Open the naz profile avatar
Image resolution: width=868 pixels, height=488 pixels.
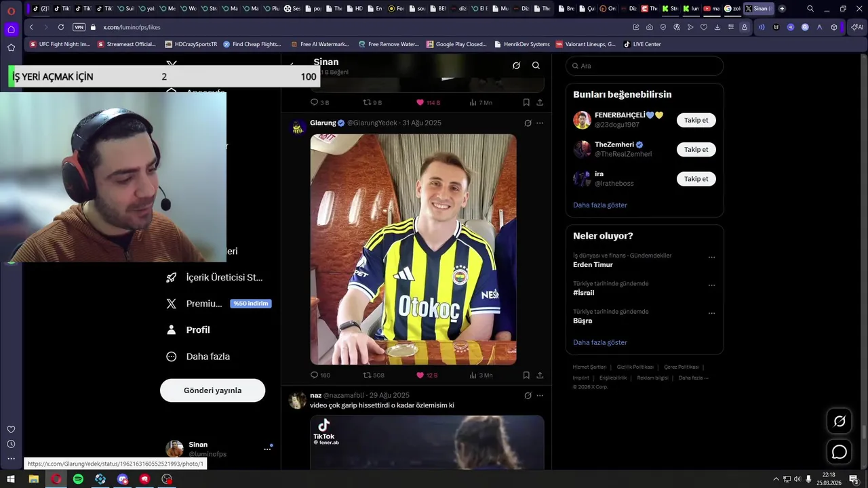(297, 400)
